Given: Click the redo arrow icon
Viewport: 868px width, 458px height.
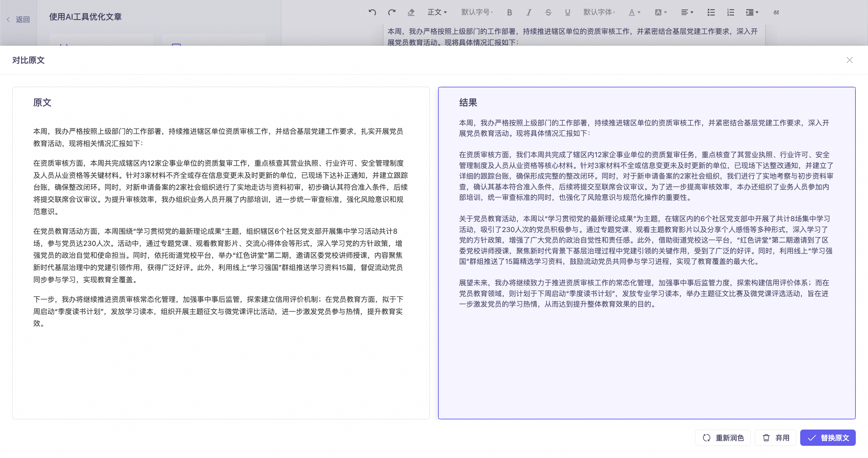Looking at the screenshot, I should [x=392, y=13].
